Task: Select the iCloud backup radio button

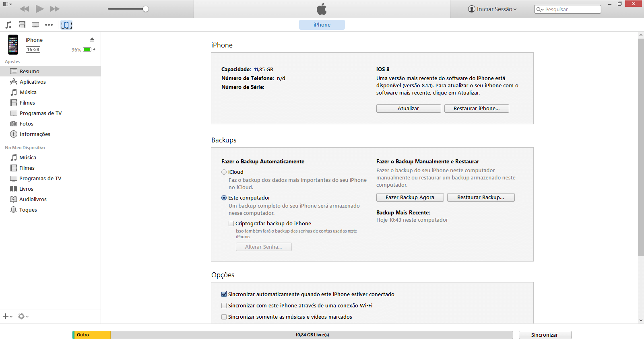Action: click(224, 172)
